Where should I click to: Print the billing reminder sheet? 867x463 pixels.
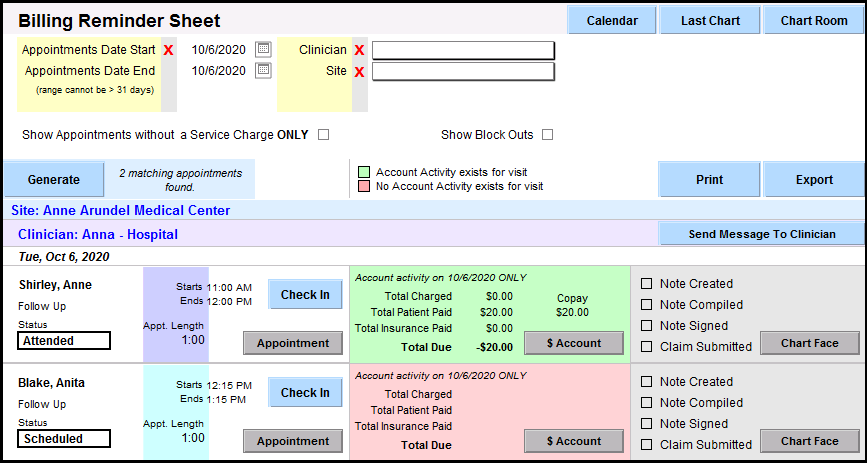tap(709, 180)
